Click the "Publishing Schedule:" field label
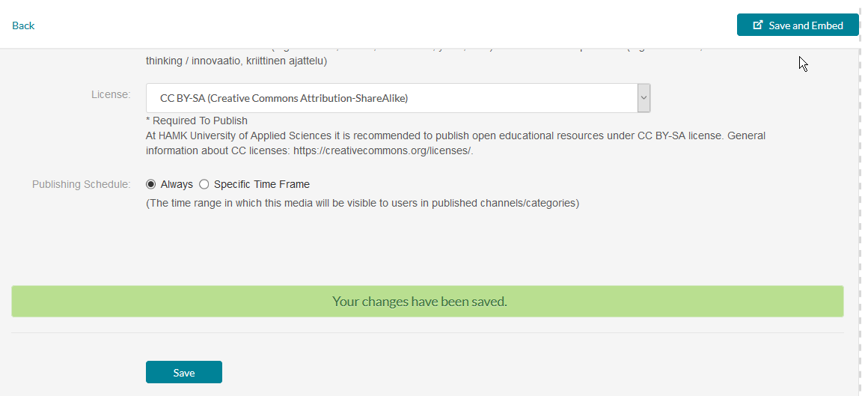Image resolution: width=868 pixels, height=396 pixels. (x=82, y=184)
